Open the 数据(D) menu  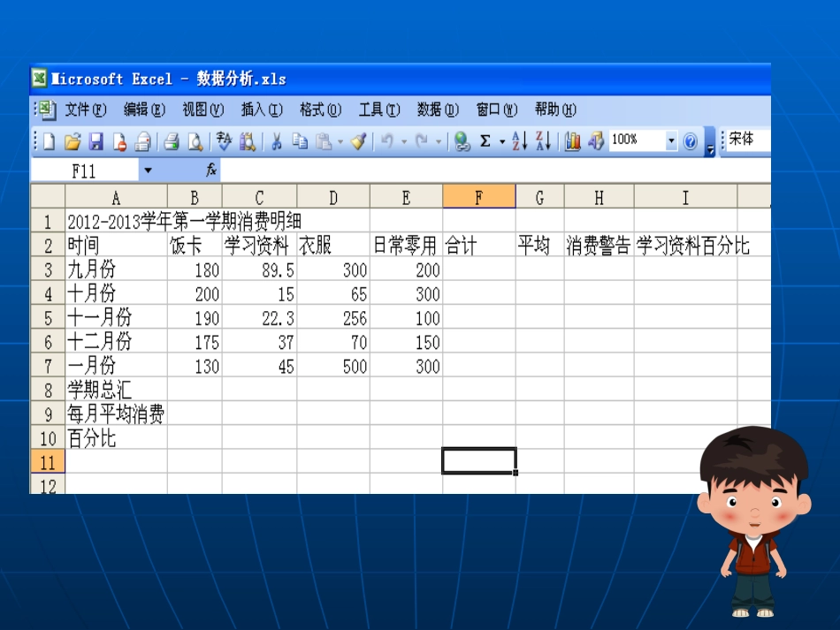[438, 110]
